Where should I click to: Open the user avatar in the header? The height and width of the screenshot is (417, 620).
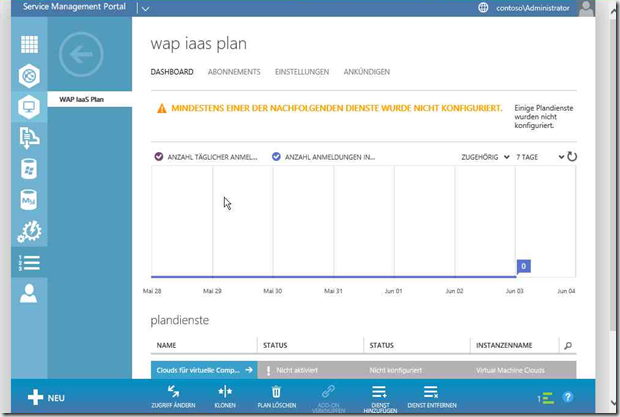[586, 8]
